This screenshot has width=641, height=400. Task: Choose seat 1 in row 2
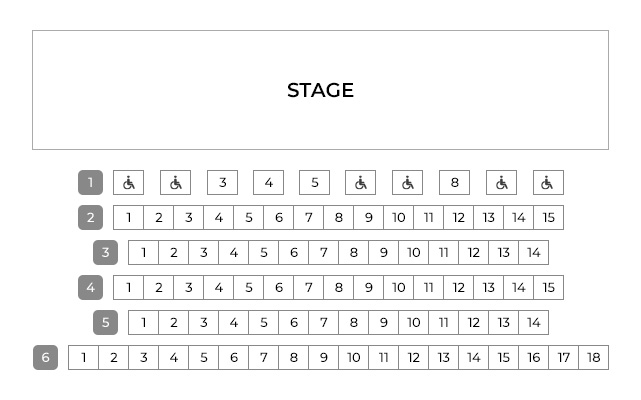click(x=128, y=218)
